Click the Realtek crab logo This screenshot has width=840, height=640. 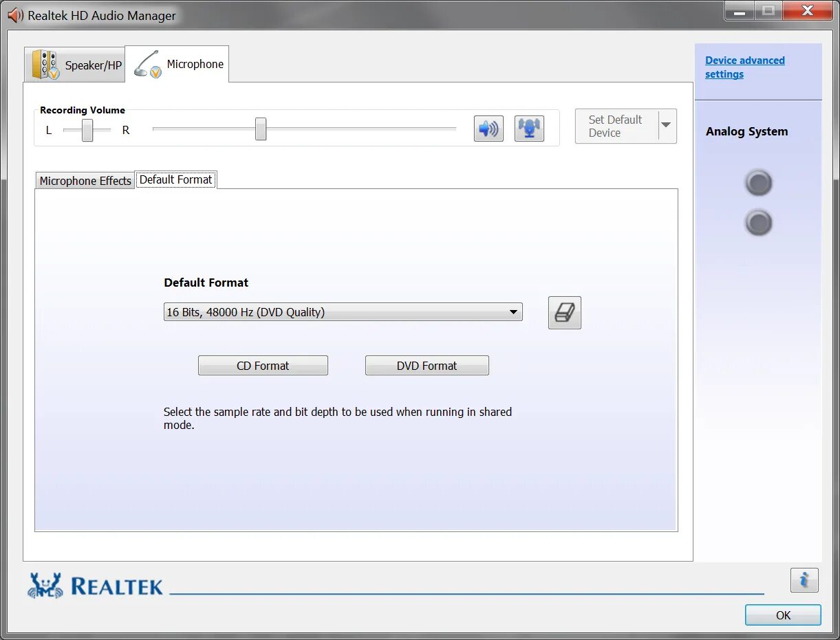click(x=45, y=586)
